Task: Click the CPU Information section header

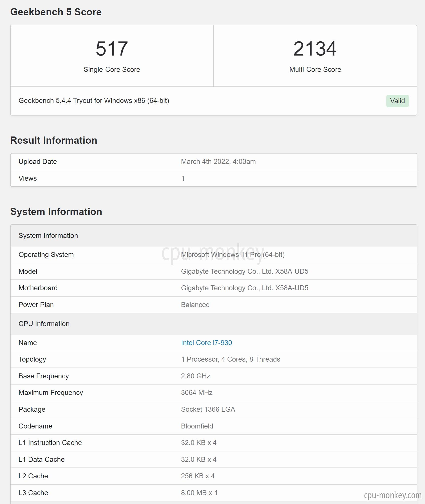Action: tap(213, 324)
